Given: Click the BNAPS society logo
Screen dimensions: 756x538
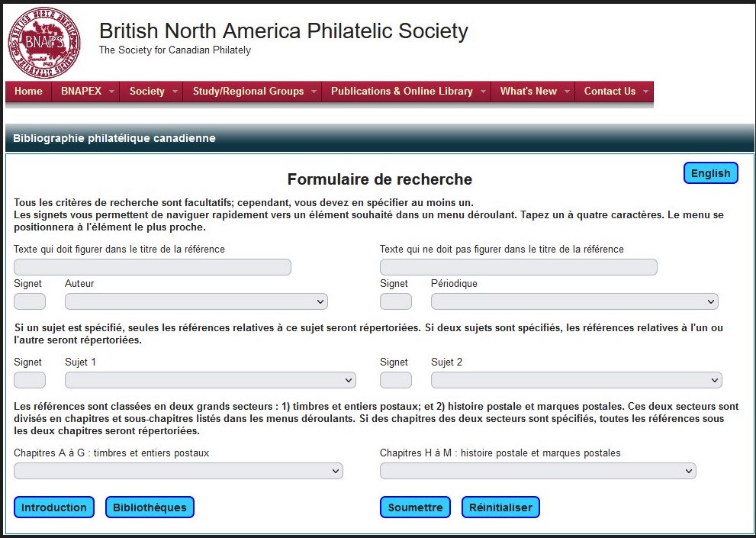Looking at the screenshot, I should pyautogui.click(x=44, y=43).
